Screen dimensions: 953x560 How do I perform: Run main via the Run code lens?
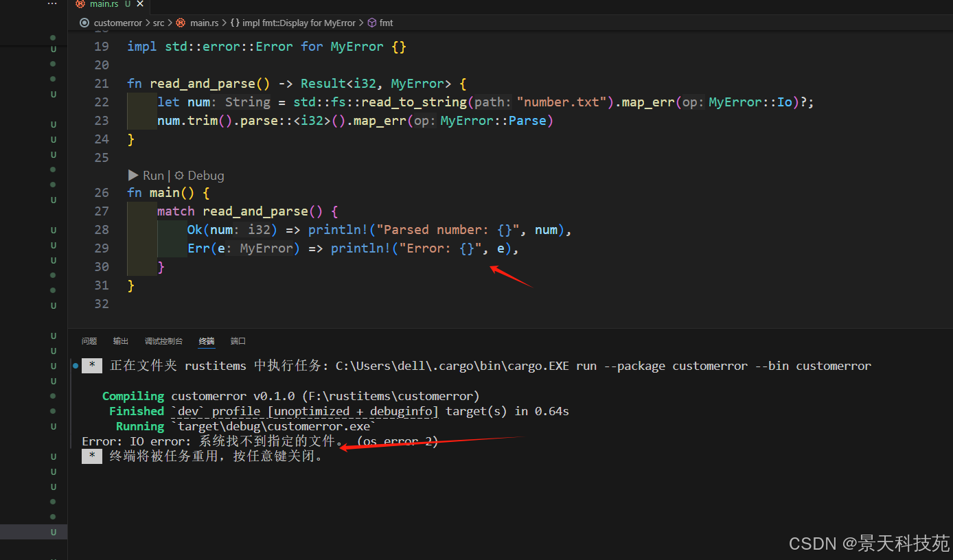click(x=146, y=176)
